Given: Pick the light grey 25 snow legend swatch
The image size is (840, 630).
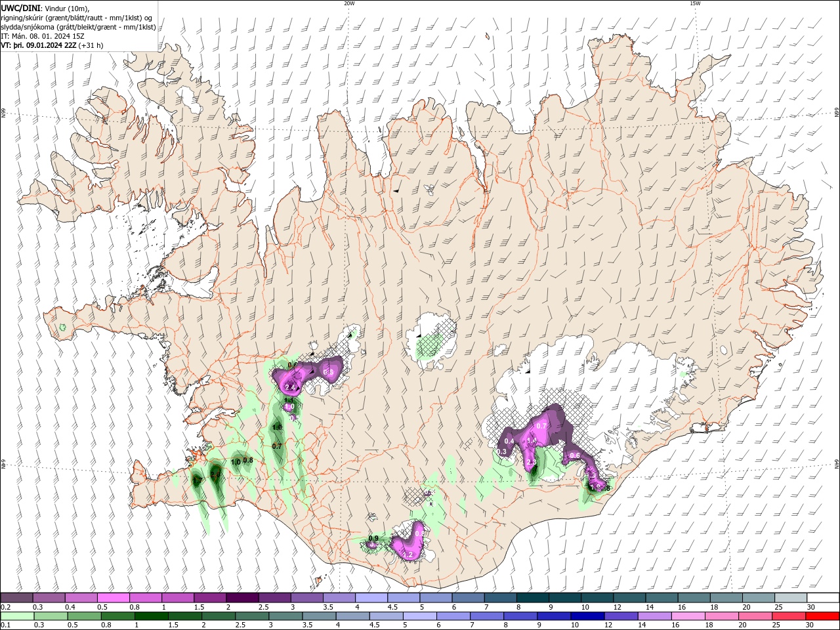Looking at the screenshot, I should point(791,598).
